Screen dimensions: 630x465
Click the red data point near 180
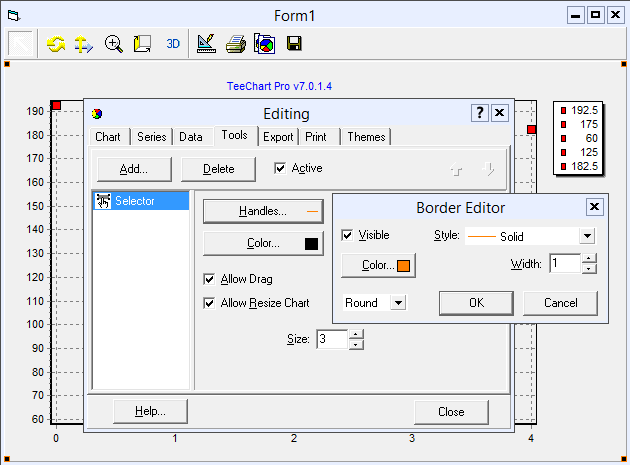coord(531,129)
